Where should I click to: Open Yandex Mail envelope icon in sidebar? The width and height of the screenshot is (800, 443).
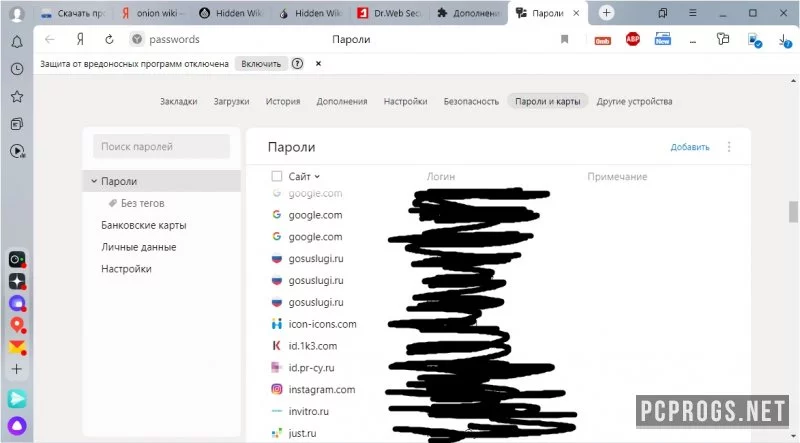coord(17,347)
